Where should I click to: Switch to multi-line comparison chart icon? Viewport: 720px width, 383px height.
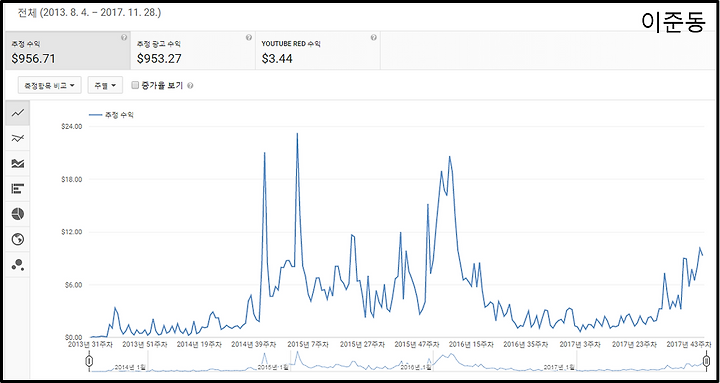(17, 138)
